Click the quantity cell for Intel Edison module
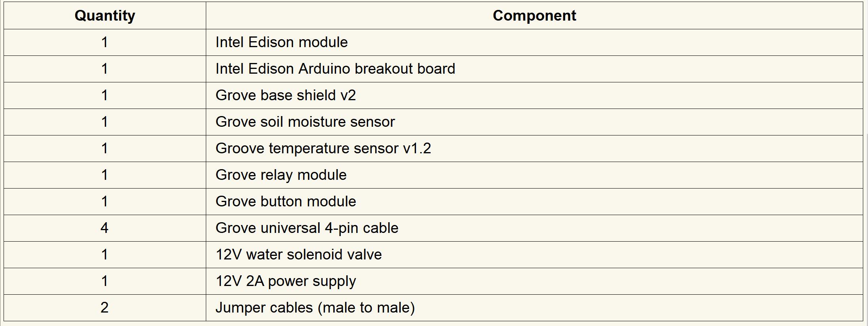The height and width of the screenshot is (326, 868). coord(104,42)
